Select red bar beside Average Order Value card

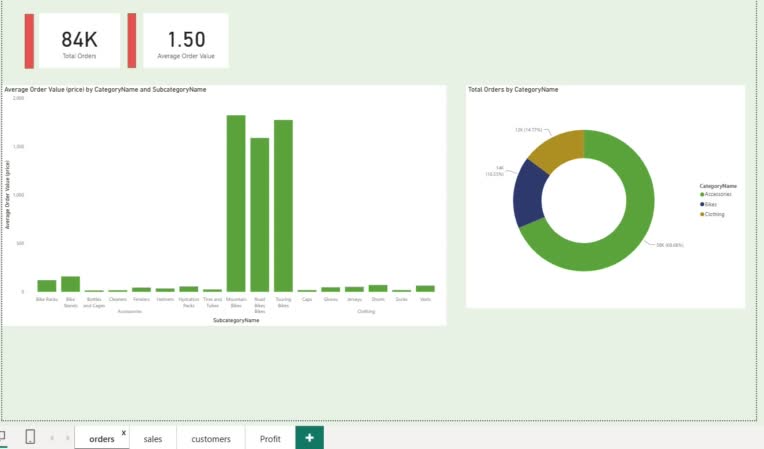click(x=132, y=41)
